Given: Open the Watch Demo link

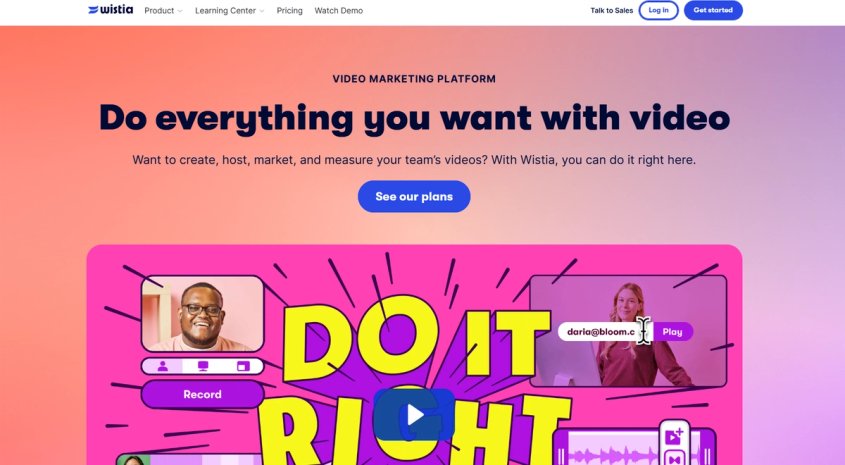Looking at the screenshot, I should (x=338, y=10).
